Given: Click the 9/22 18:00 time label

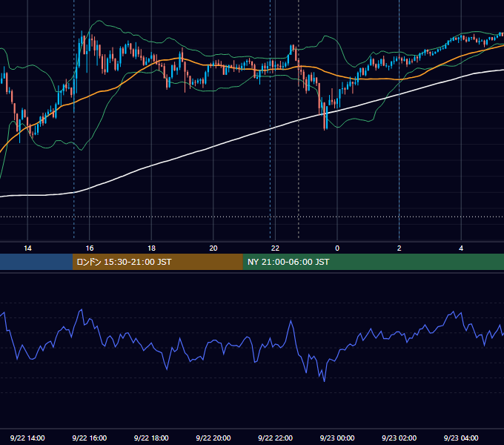Looking at the screenshot, I should coord(151,438).
